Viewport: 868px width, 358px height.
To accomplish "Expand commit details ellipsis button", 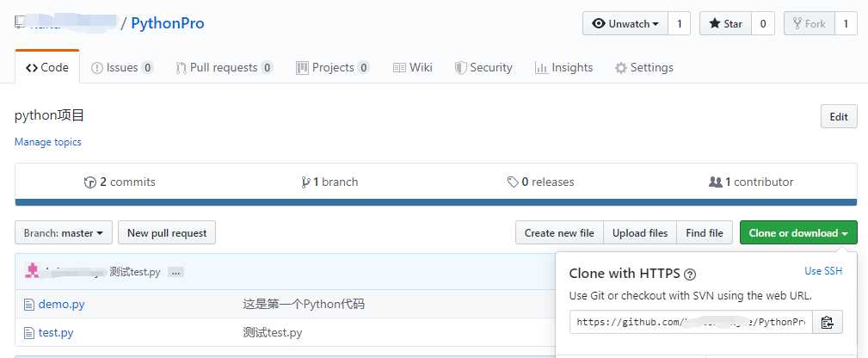I will (176, 272).
